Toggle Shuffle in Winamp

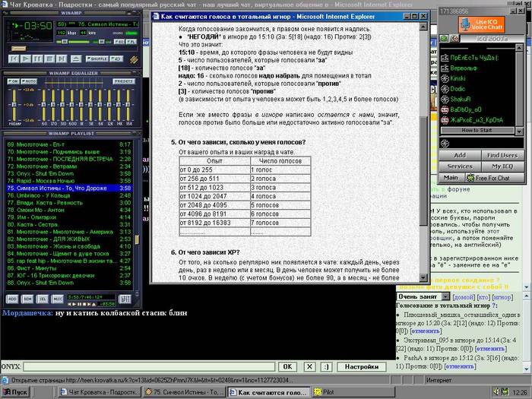click(97, 59)
